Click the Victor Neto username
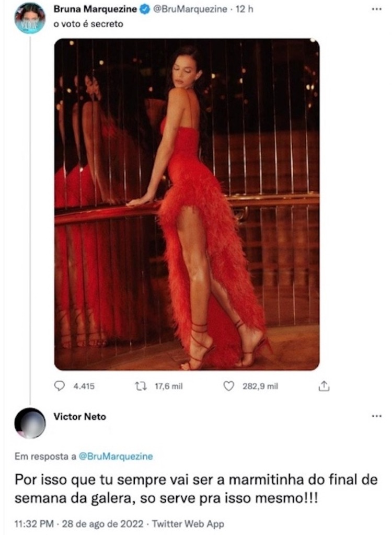 pos(79,416)
